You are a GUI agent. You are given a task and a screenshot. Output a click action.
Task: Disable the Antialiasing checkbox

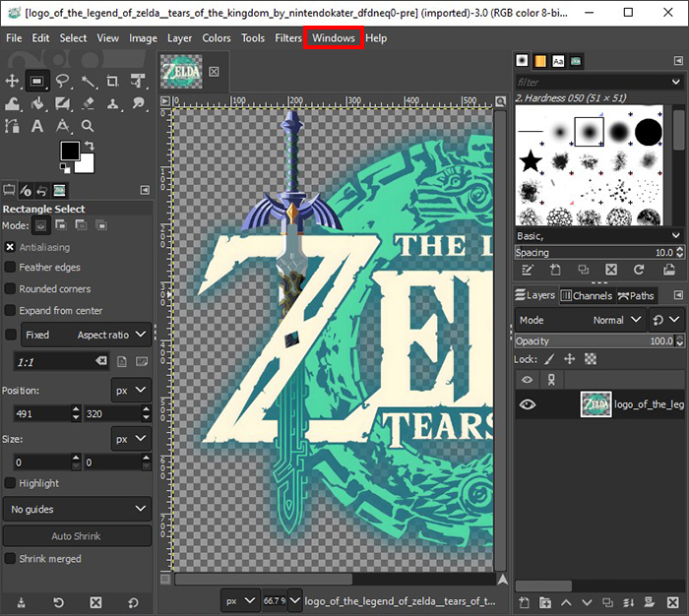(10, 247)
